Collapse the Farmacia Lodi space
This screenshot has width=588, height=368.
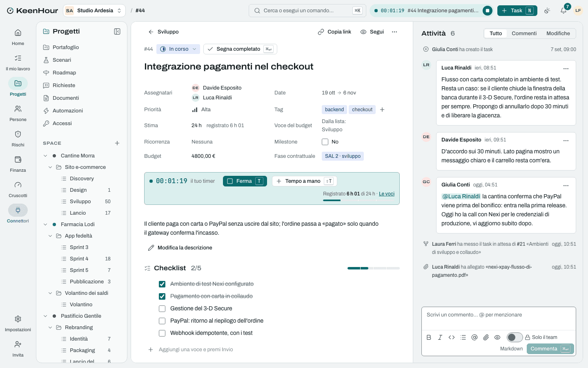point(45,224)
